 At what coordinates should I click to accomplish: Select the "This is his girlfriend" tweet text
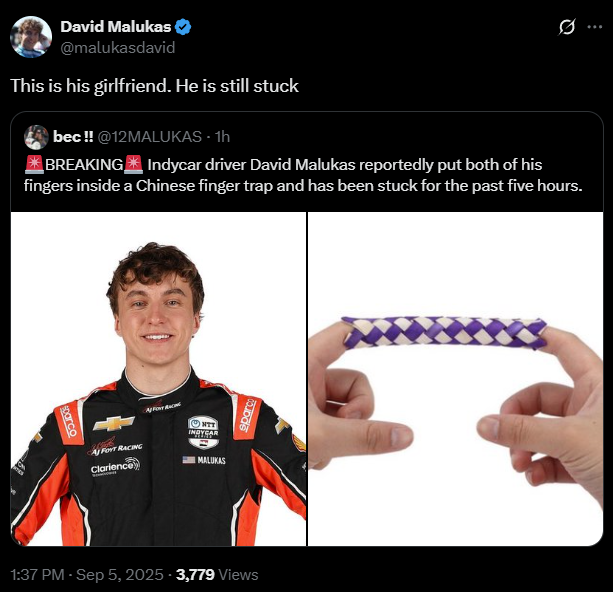click(154, 86)
